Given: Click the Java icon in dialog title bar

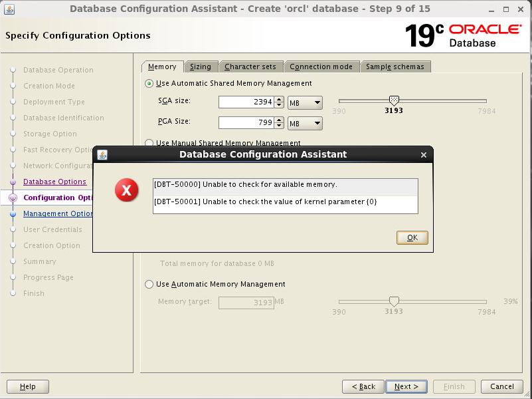Looking at the screenshot, I should tap(102, 154).
